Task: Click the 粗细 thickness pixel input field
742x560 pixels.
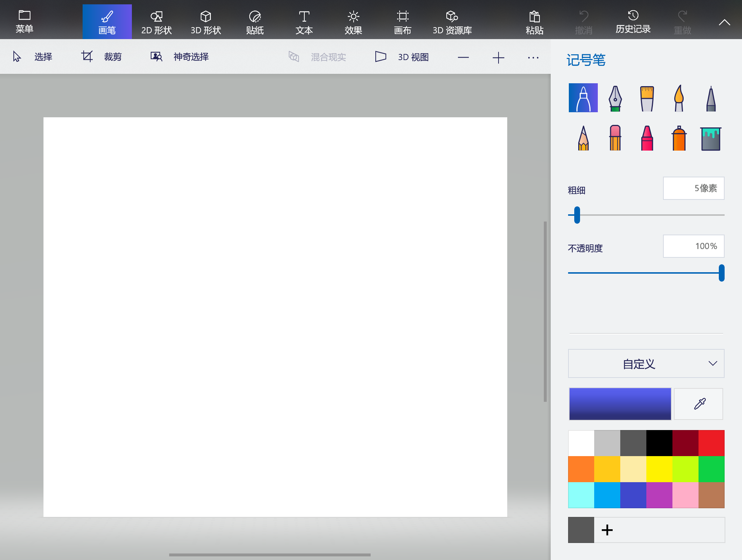Action: click(x=693, y=188)
